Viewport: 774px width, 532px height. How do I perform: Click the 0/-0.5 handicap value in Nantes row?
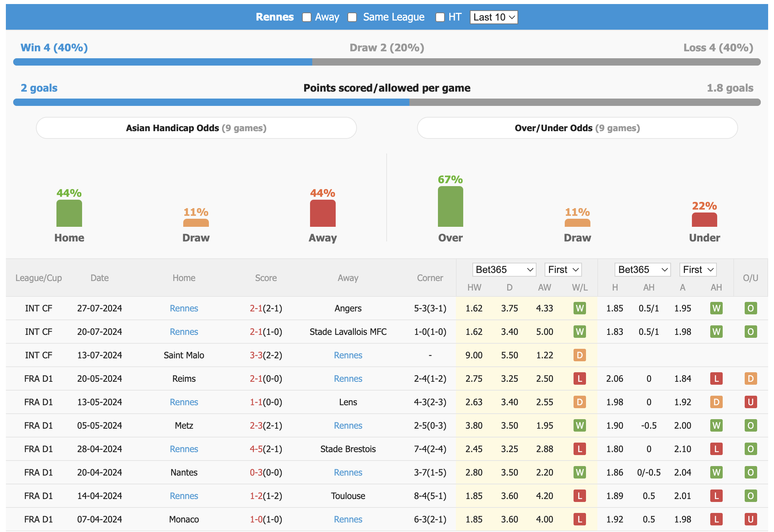click(x=649, y=472)
